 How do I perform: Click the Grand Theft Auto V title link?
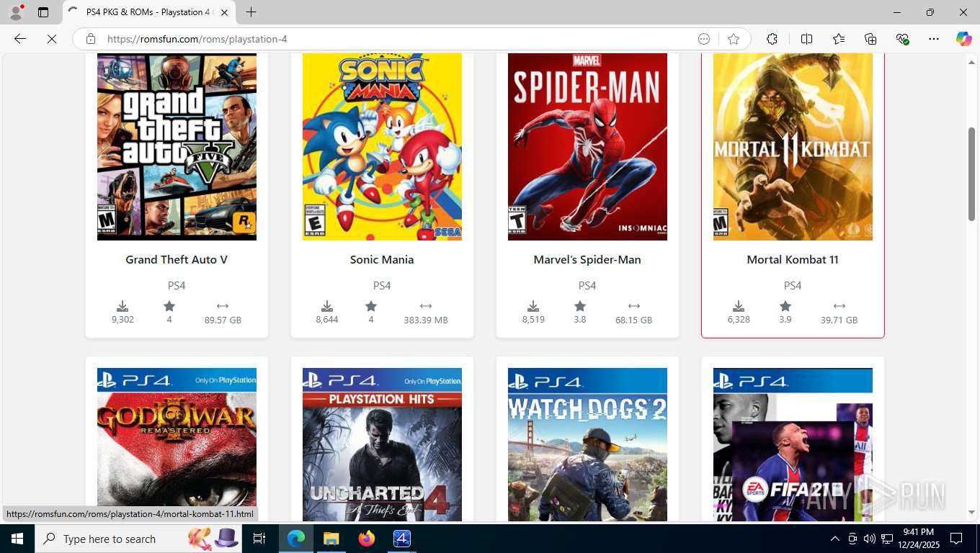177,259
